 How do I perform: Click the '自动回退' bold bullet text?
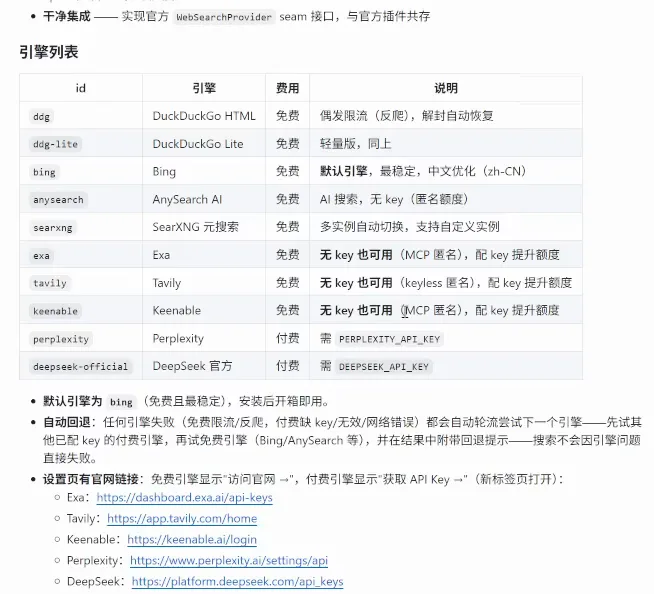(x=67, y=422)
